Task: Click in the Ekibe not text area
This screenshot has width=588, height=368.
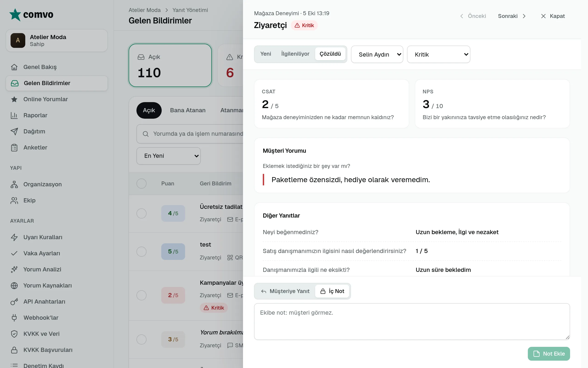Action: pos(412,321)
